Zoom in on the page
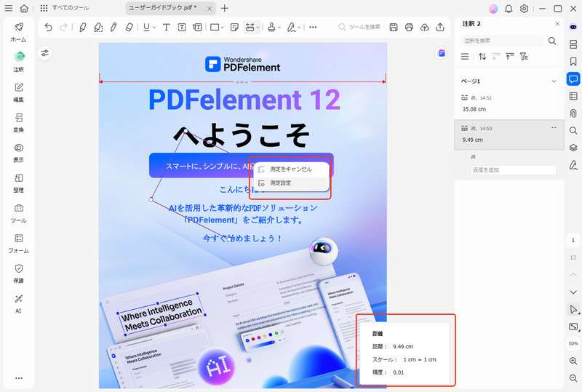This screenshot has height=392, width=582. click(x=573, y=361)
